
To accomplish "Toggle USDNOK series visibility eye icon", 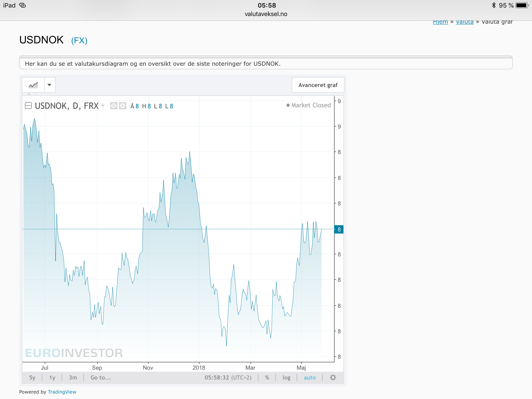I will (114, 106).
